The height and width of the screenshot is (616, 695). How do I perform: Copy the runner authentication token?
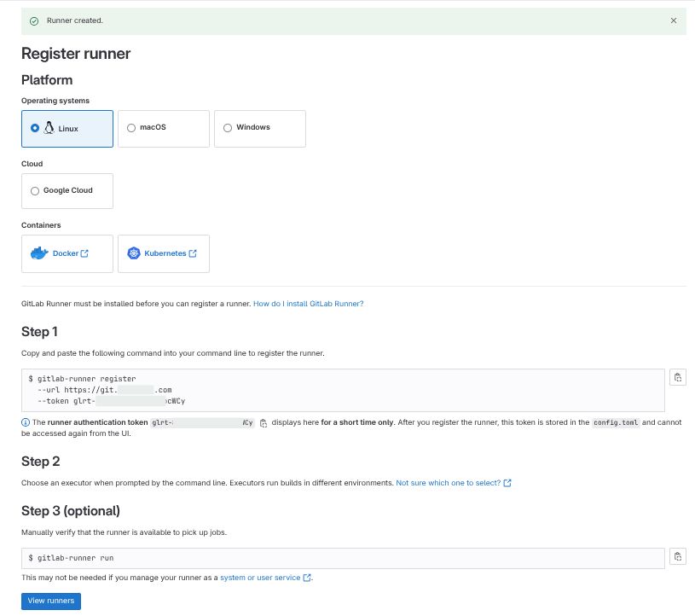tap(264, 422)
